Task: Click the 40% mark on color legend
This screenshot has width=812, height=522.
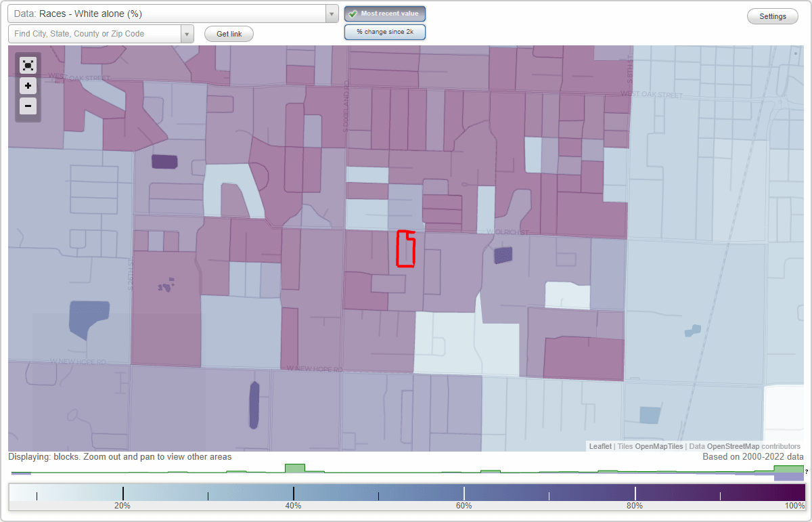Action: (x=293, y=494)
